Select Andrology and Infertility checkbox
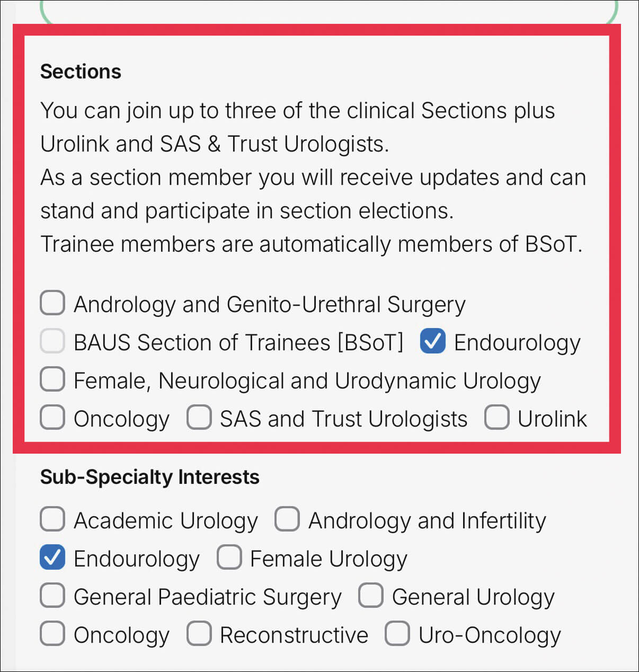Viewport: 639px width, 672px height. point(287,519)
